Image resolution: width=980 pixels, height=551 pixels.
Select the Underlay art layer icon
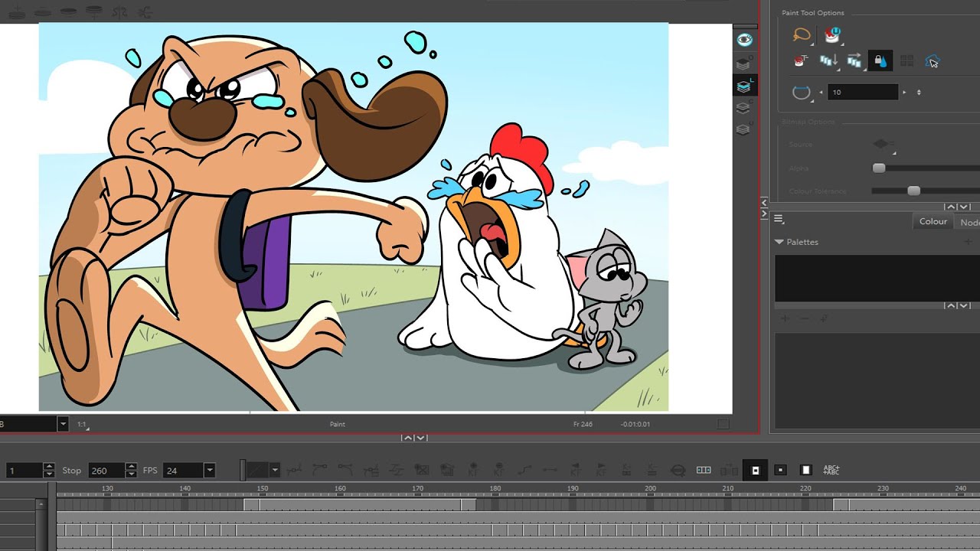(743, 129)
